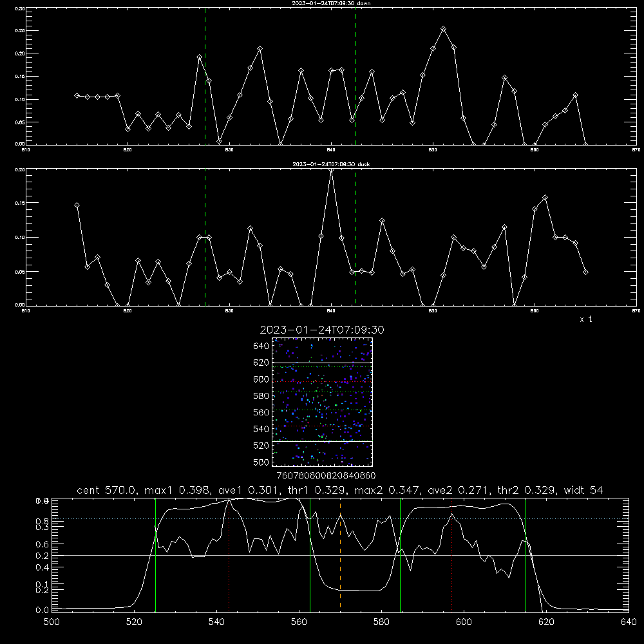Select the 'max1 0.398' value in stats line
The height and width of the screenshot is (644, 644).
coord(178,490)
